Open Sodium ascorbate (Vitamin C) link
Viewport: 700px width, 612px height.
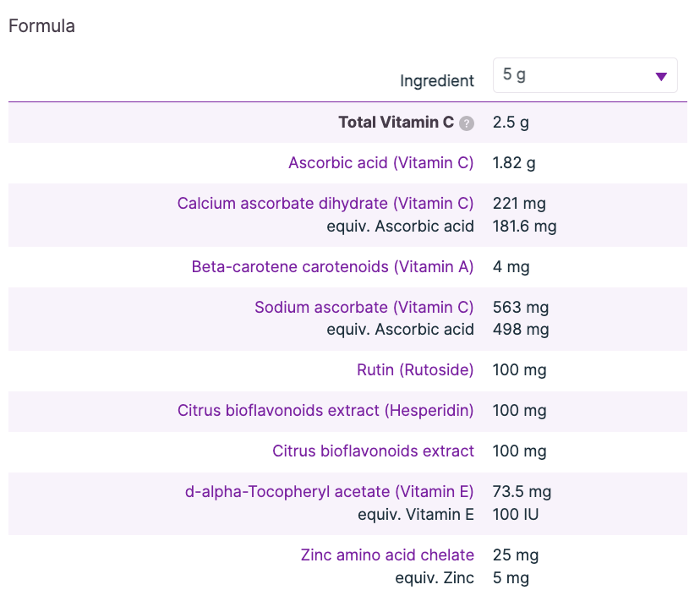pos(364,308)
